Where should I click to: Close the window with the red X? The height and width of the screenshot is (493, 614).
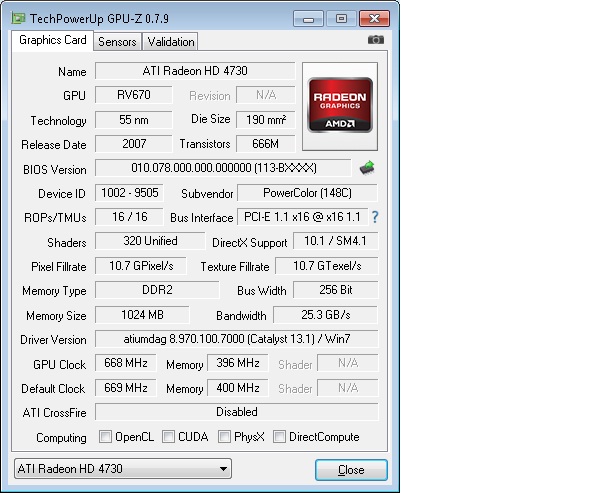(374, 19)
